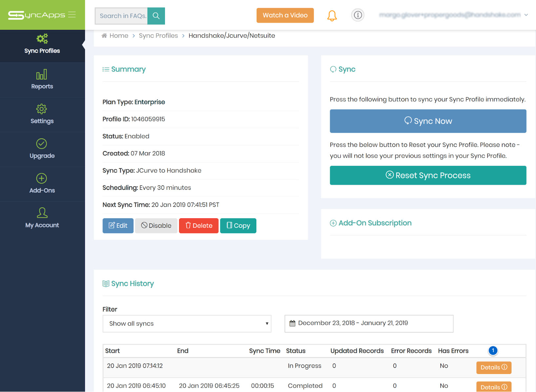Click the Scheduling Every 30 minutes text
536x392 pixels.
(147, 187)
